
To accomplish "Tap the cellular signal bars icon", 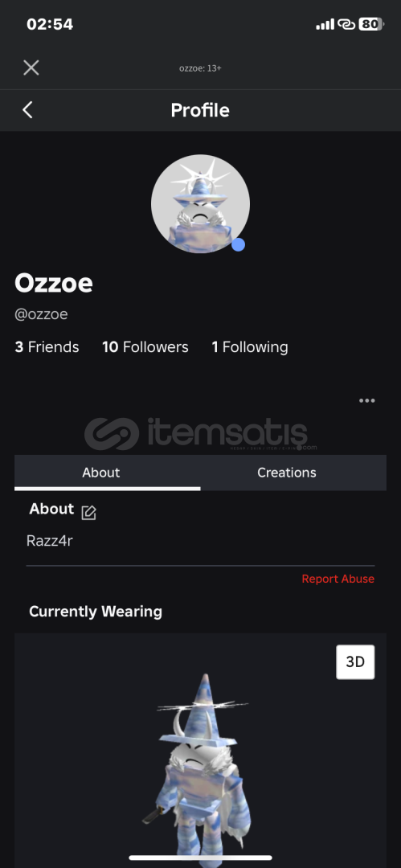I will 325,24.
